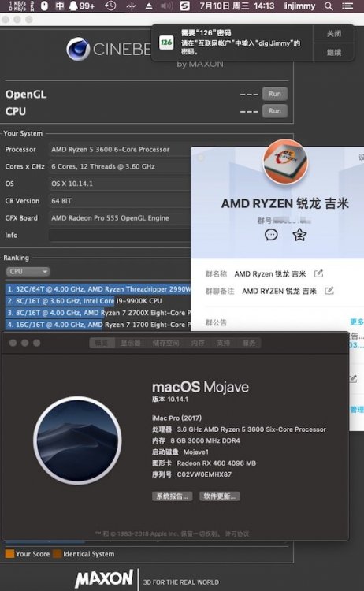
Task: Open the linjimmy user menu
Action: tap(299, 6)
